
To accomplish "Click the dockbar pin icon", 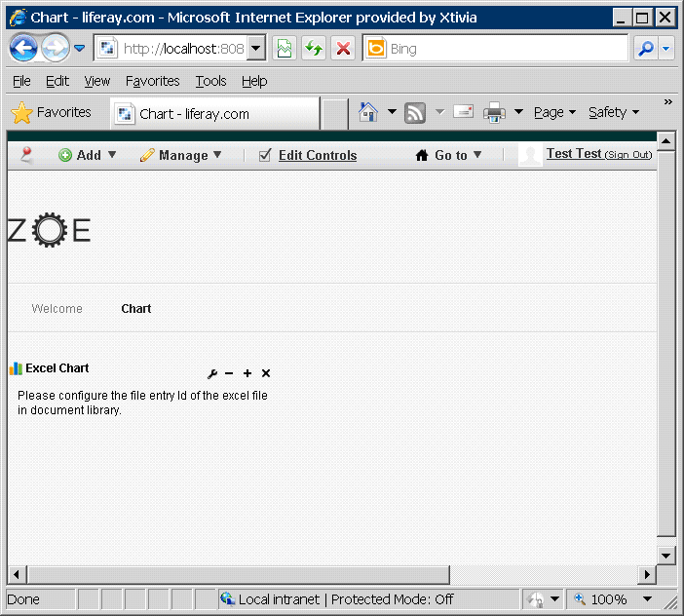I will click(26, 155).
